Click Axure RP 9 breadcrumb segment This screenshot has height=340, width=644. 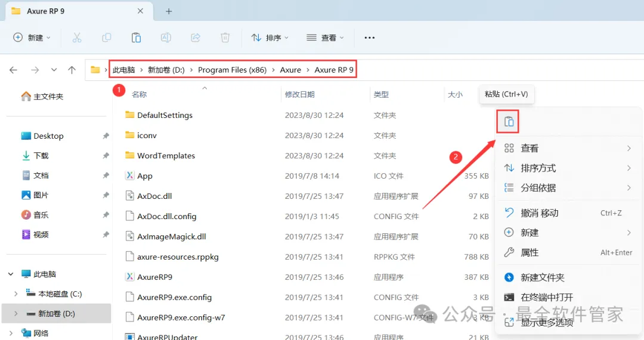coord(334,70)
